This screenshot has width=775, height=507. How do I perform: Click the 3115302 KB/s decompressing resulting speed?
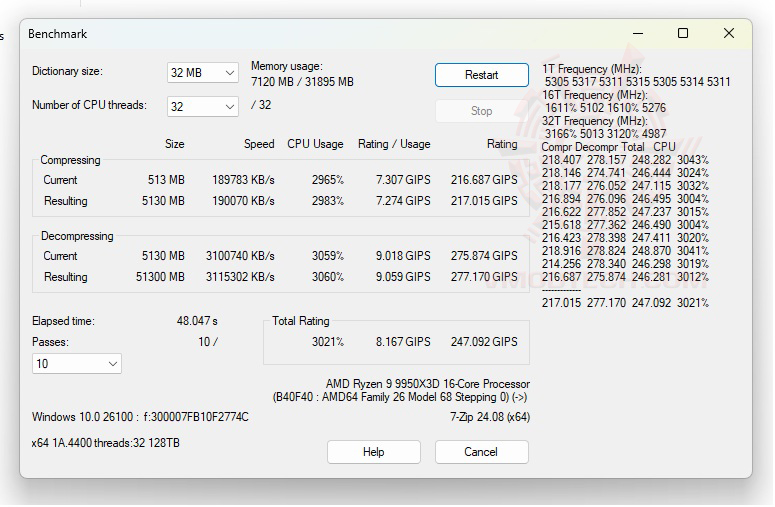240,277
